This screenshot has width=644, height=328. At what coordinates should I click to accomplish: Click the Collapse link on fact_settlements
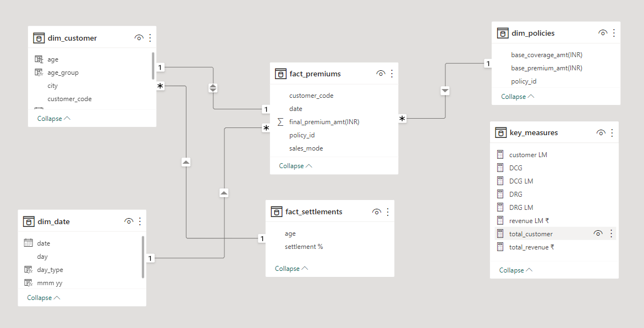point(287,268)
